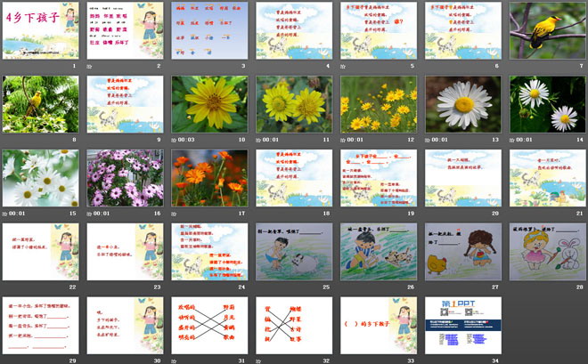Image resolution: width=588 pixels, height=364 pixels.
Task: Click the animation star icon under slide 2
Action: coord(89,67)
